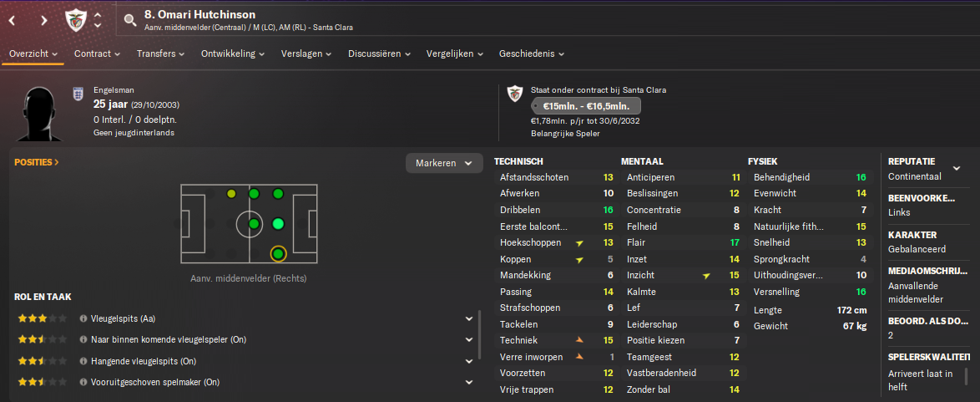Go forward with the right arrow icon
Screen dimensions: 980x402
click(43, 20)
